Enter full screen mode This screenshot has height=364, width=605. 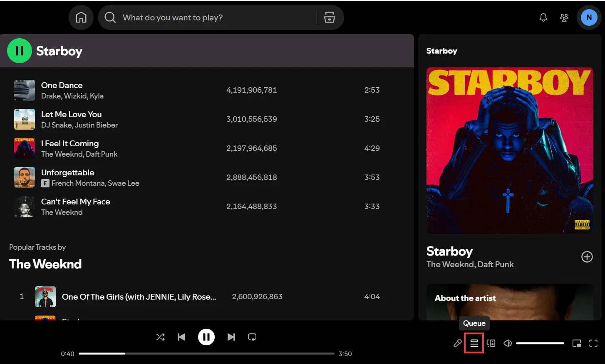[x=593, y=343]
